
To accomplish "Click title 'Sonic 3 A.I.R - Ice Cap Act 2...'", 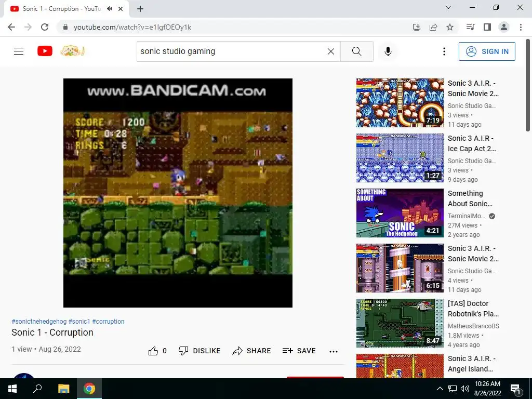I will (472, 143).
